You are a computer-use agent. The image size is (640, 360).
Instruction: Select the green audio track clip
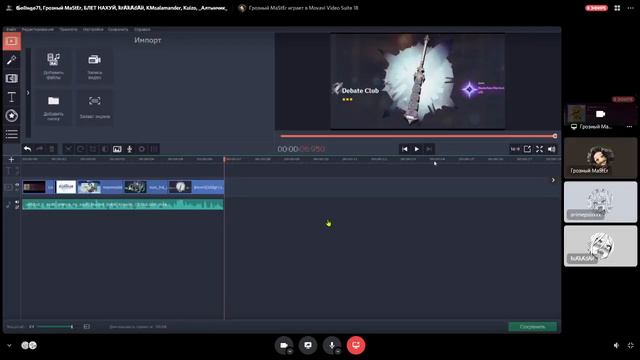123,204
